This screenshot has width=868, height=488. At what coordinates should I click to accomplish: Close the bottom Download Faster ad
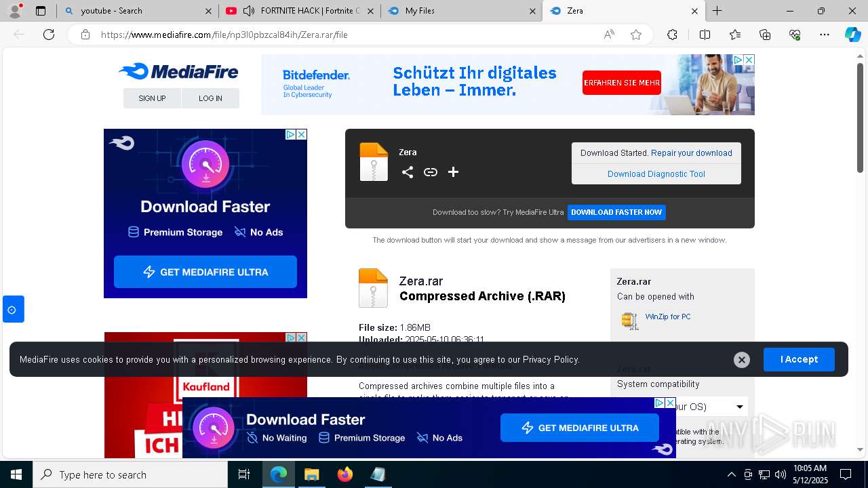point(670,403)
